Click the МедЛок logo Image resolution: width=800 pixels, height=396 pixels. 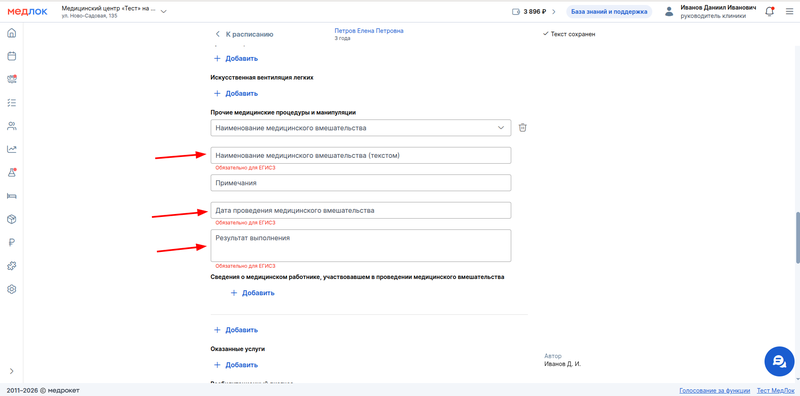27,11
